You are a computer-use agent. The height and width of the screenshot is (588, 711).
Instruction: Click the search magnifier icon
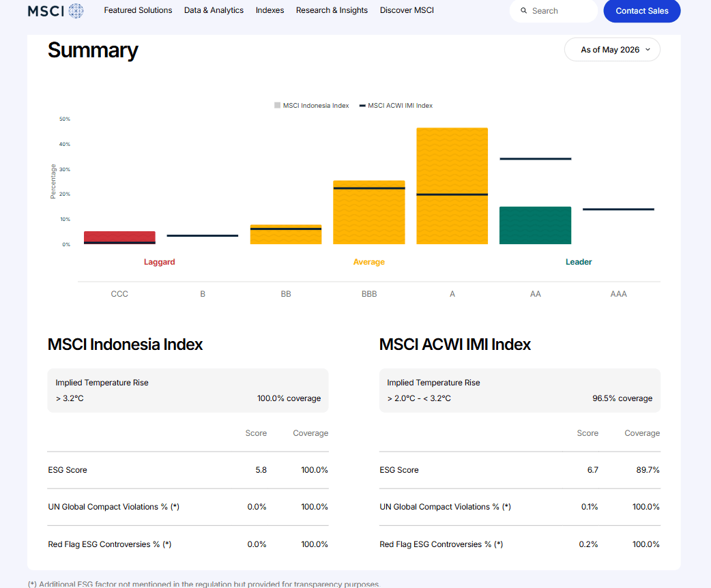(x=523, y=10)
